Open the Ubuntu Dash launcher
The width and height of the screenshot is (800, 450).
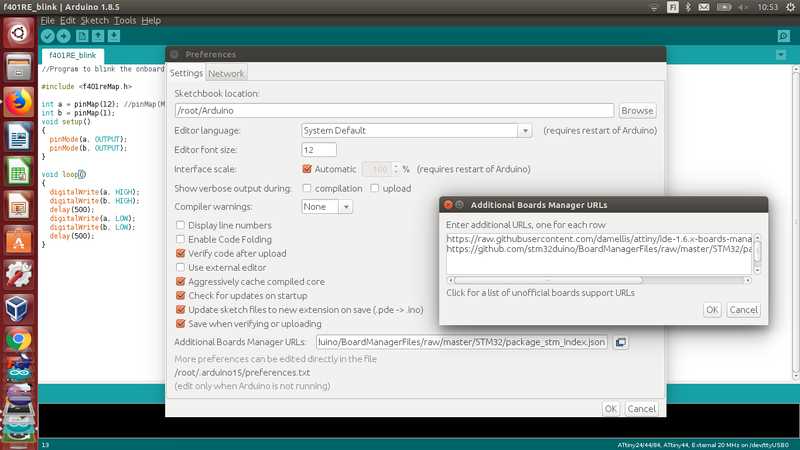18,33
